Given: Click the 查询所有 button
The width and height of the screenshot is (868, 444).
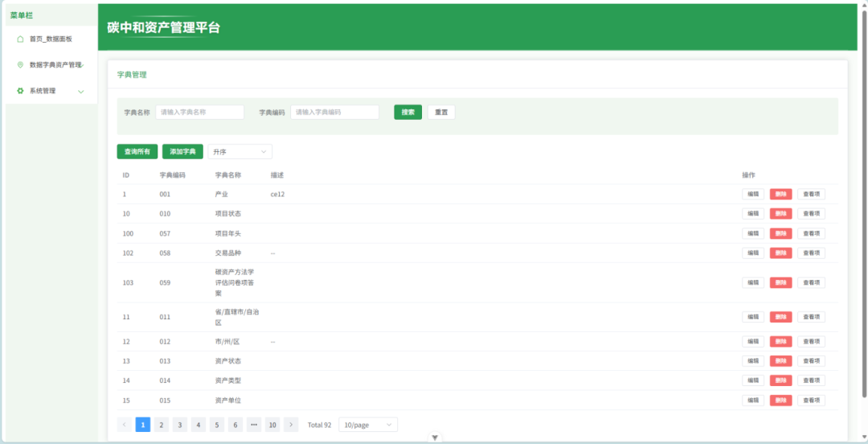Looking at the screenshot, I should tap(137, 151).
